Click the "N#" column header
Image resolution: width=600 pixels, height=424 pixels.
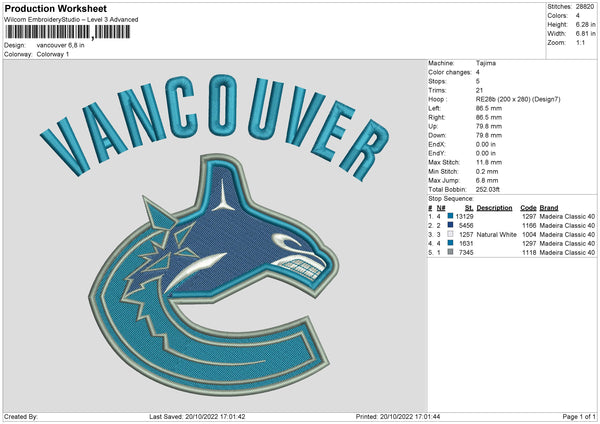(441, 208)
